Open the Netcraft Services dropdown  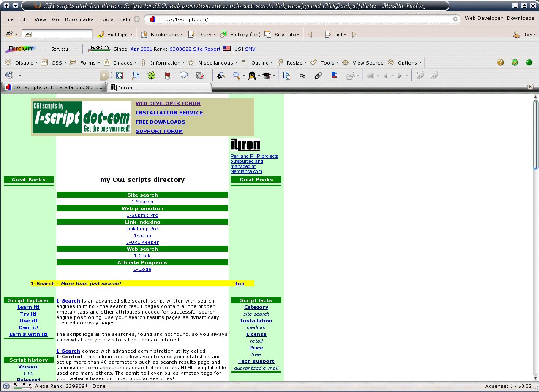point(64,49)
